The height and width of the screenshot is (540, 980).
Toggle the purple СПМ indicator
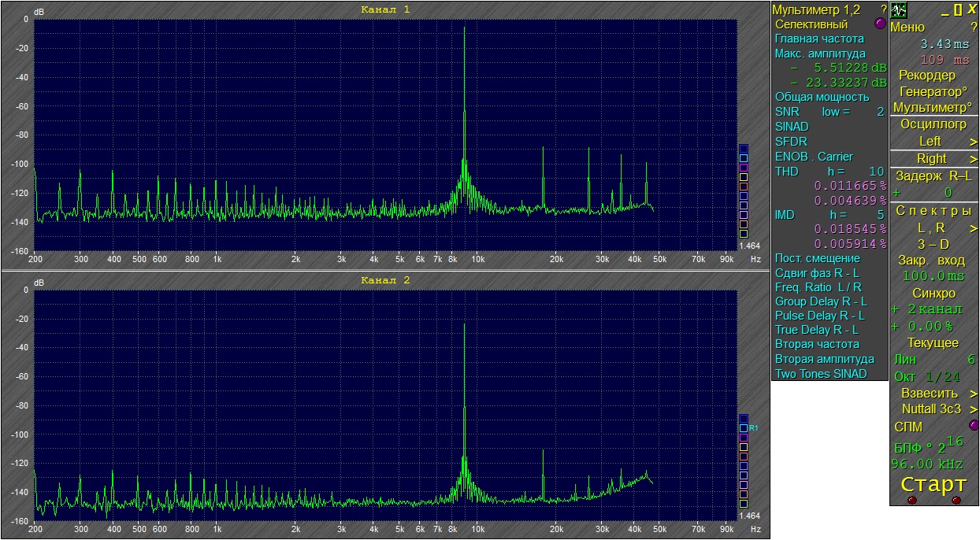pyautogui.click(x=974, y=425)
